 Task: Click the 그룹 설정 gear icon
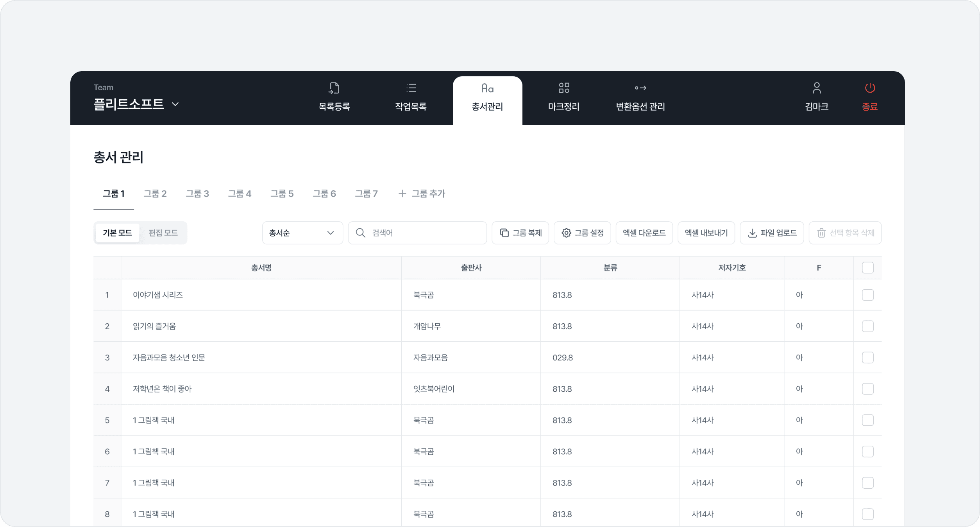566,233
